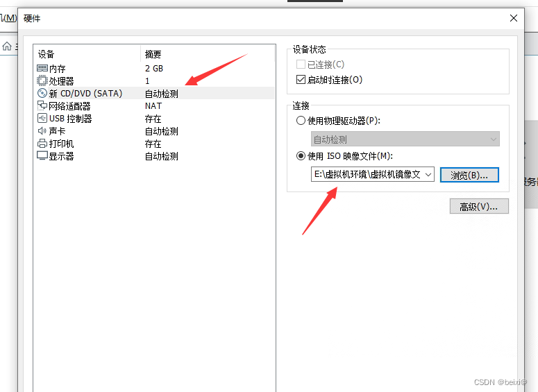Click the USB controller icon
Image resolution: width=538 pixels, height=392 pixels.
[42, 119]
